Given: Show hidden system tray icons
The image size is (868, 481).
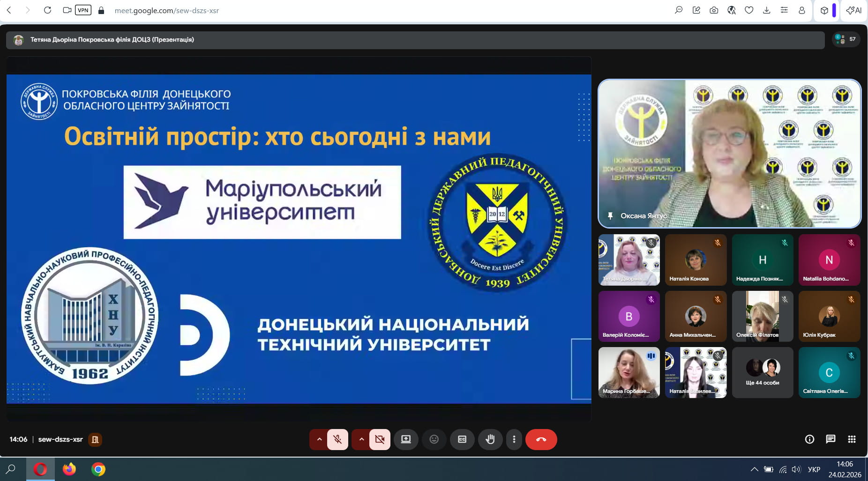Looking at the screenshot, I should [754, 469].
